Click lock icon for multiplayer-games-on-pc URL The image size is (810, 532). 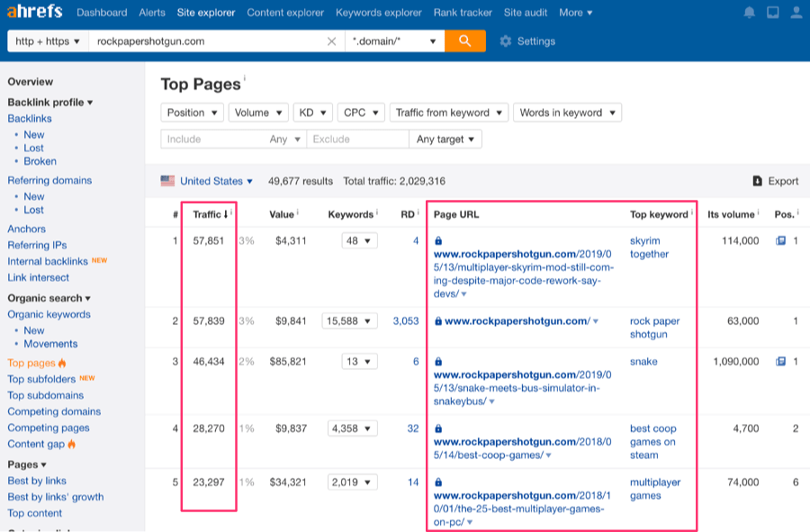click(x=438, y=482)
